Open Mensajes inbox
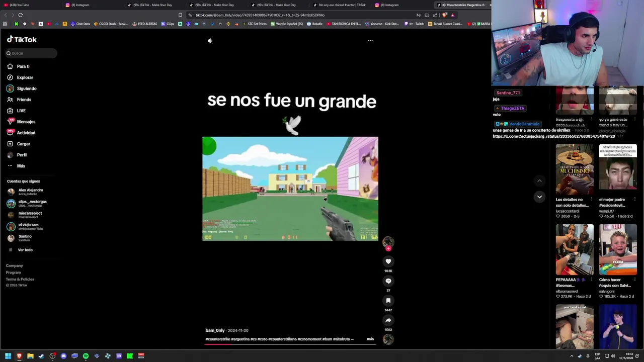 21,122
